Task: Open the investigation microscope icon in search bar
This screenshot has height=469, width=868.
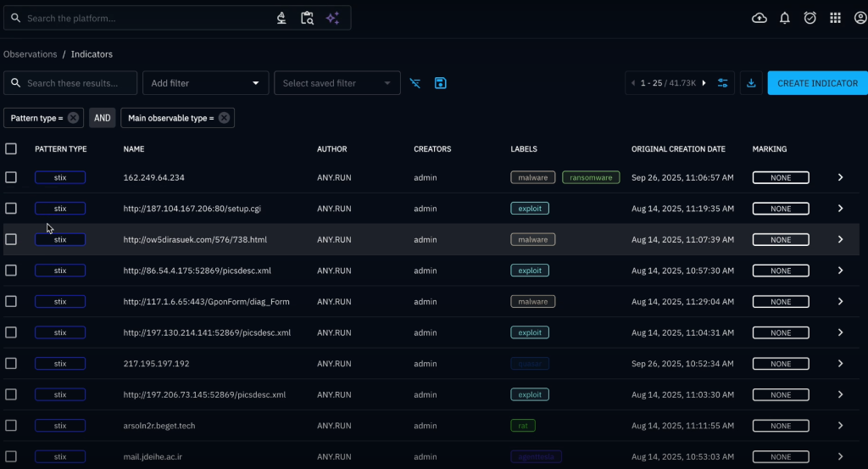Action: pyautogui.click(x=281, y=19)
